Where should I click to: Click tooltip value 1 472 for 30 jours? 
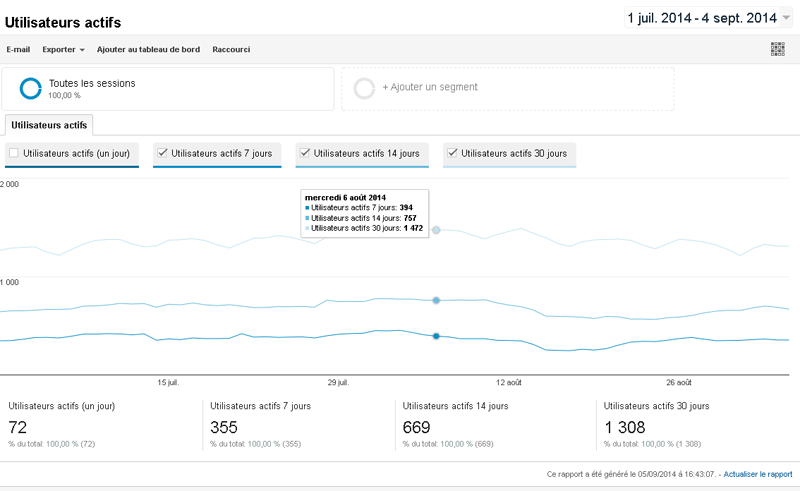[x=413, y=228]
